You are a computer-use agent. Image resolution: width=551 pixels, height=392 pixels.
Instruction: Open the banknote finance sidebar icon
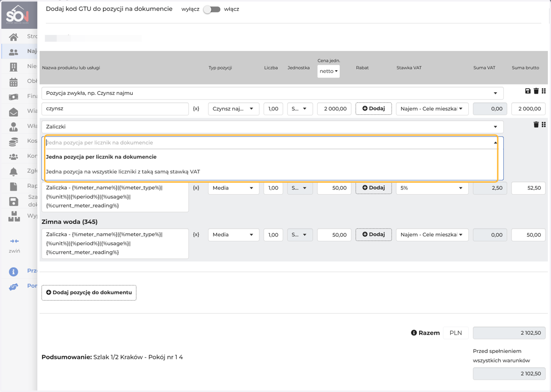coord(13,97)
